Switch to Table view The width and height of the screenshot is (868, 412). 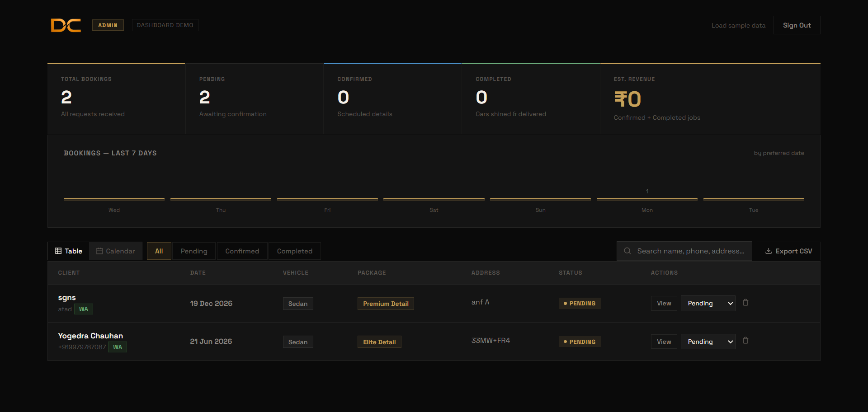pyautogui.click(x=69, y=251)
